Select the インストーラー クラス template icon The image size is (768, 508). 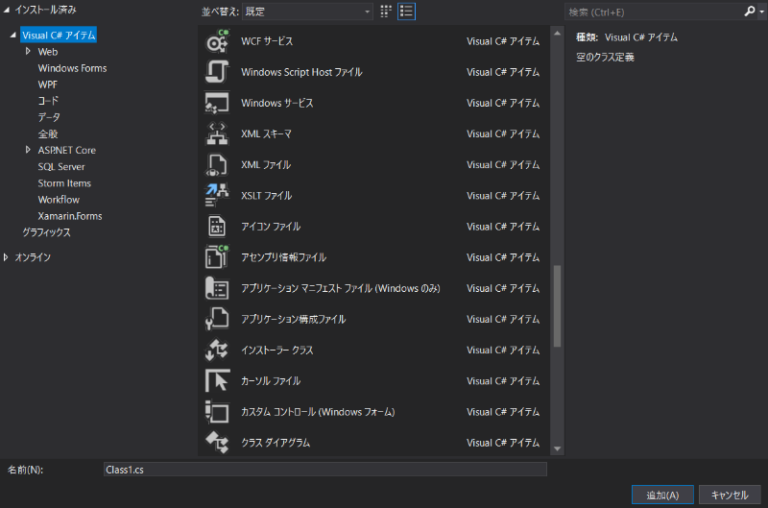tap(217, 350)
